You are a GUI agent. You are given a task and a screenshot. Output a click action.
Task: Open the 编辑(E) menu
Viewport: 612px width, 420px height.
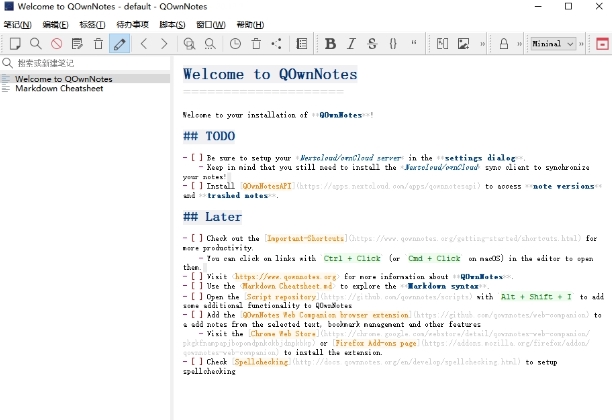(x=55, y=25)
